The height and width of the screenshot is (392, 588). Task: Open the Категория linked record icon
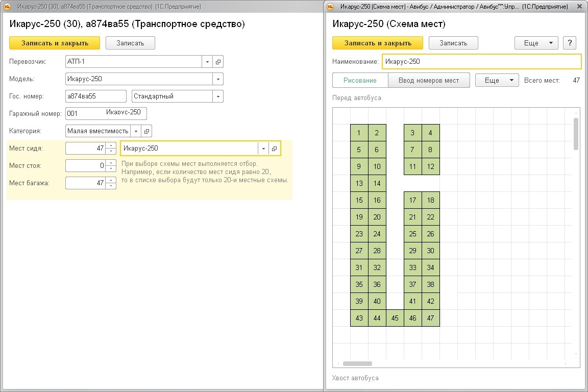tap(146, 131)
